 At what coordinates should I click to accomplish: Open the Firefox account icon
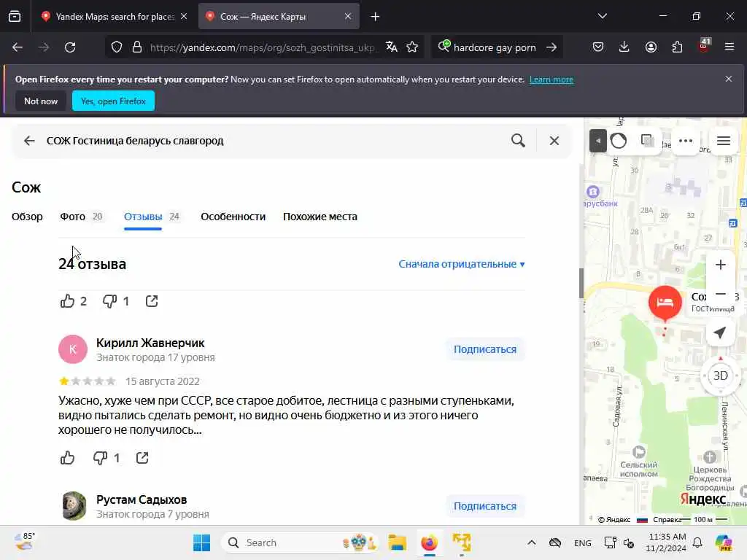click(x=651, y=47)
